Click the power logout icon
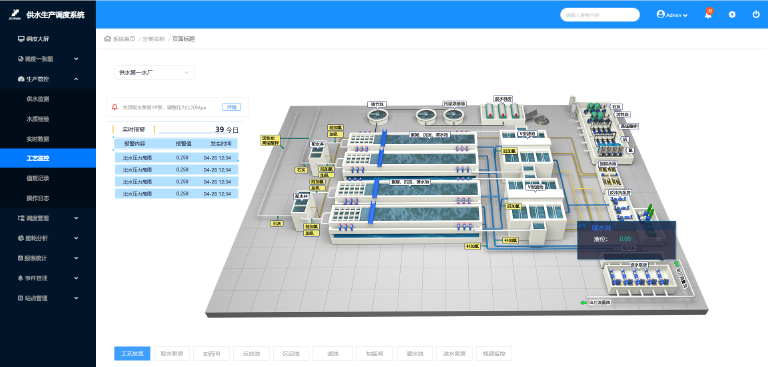 point(756,15)
